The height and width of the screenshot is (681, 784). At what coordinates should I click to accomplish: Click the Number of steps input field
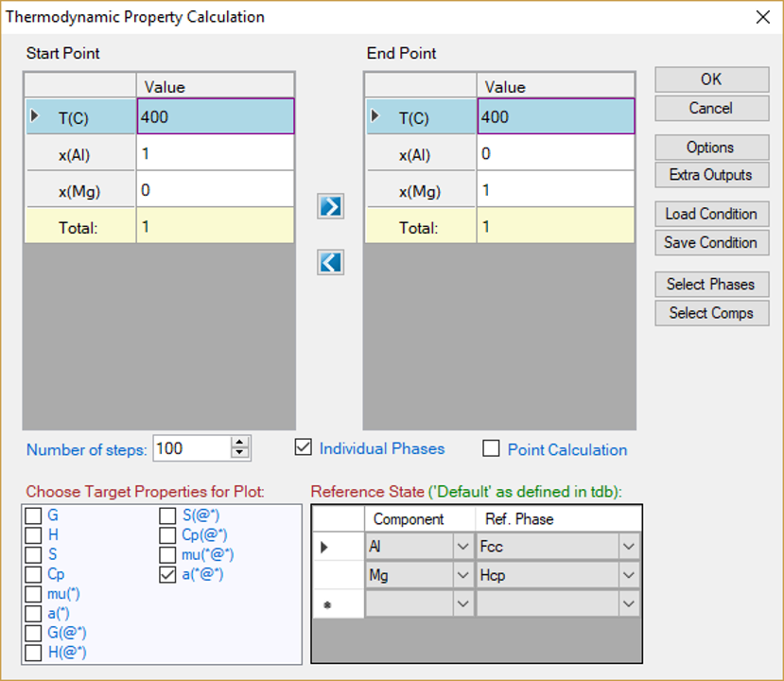coord(190,448)
